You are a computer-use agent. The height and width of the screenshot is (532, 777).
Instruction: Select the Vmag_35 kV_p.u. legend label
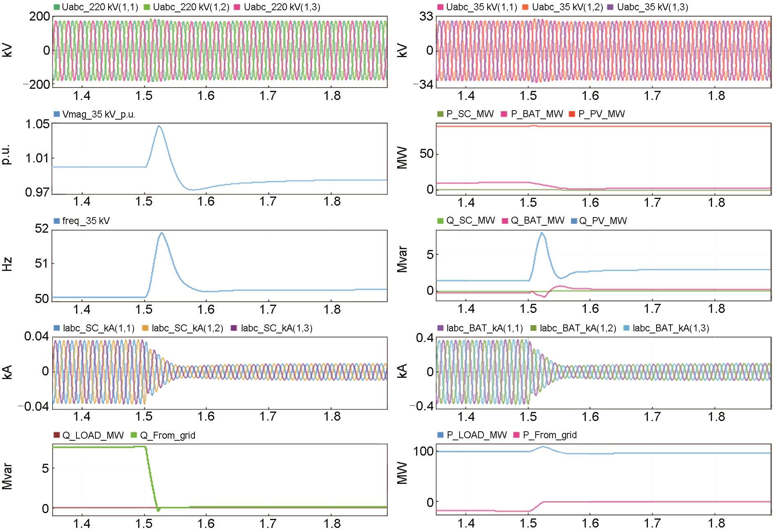[99, 114]
